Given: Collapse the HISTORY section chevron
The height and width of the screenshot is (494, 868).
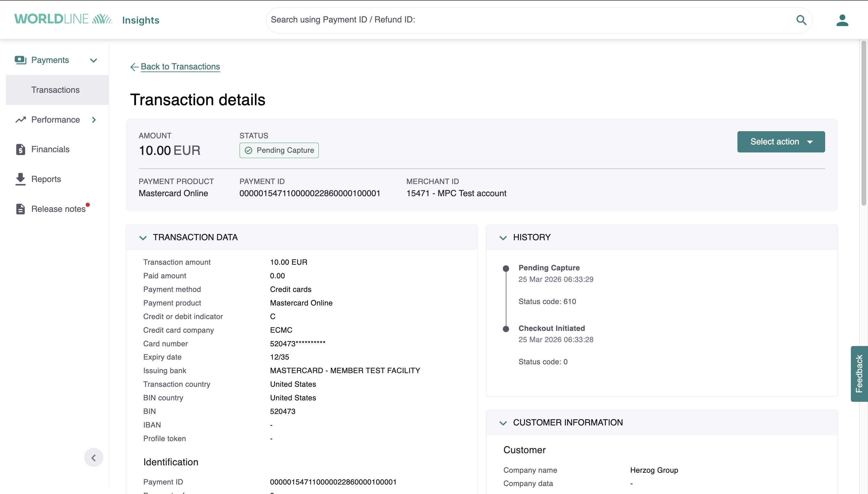Looking at the screenshot, I should point(503,238).
